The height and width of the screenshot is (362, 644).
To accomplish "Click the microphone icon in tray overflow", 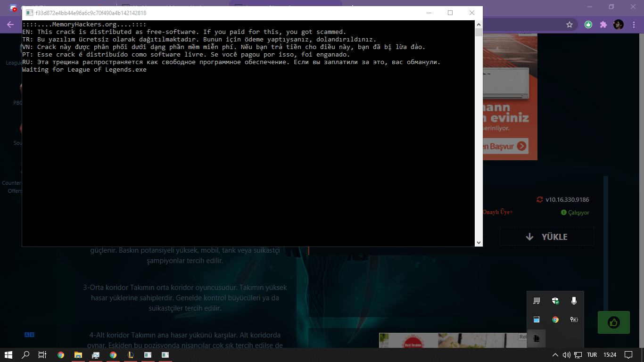I will [x=574, y=301].
